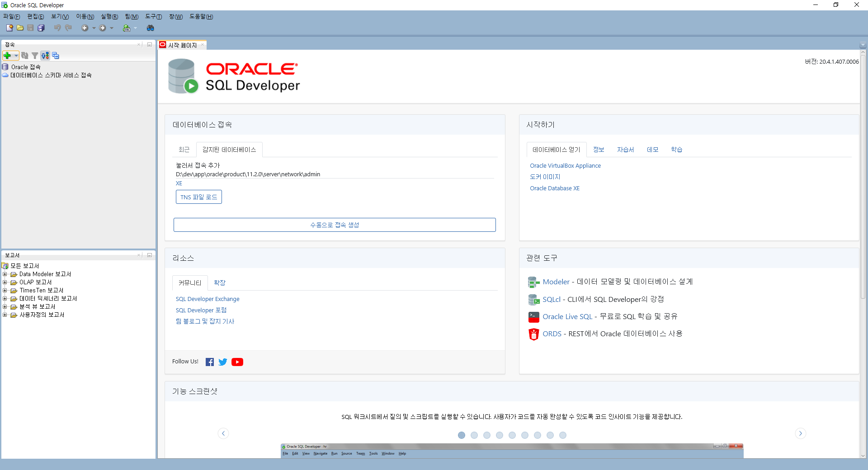Switch to the 자습서 tab
This screenshot has height=470, width=868.
tap(626, 150)
